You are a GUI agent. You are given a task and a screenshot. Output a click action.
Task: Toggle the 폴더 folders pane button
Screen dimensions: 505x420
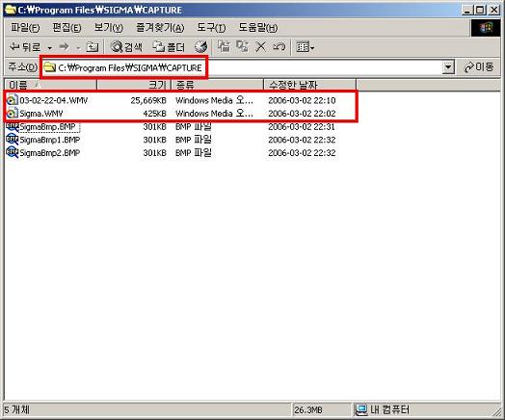pos(169,47)
